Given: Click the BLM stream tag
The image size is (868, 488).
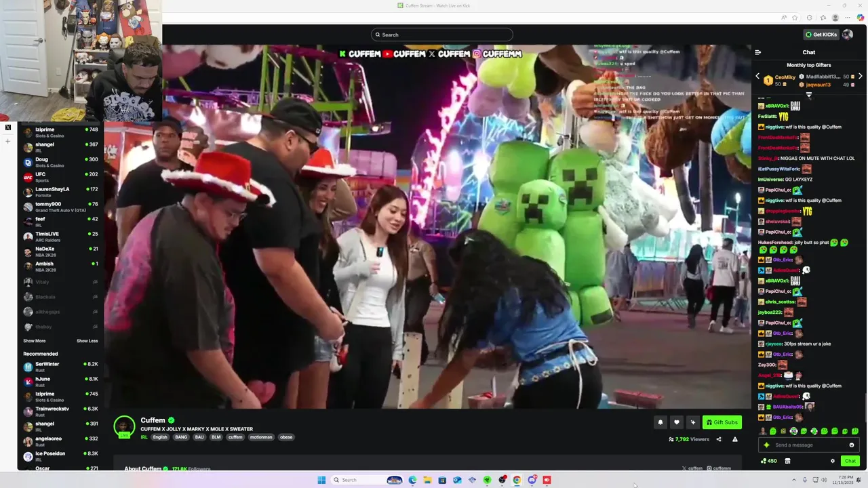Looking at the screenshot, I should tap(216, 437).
